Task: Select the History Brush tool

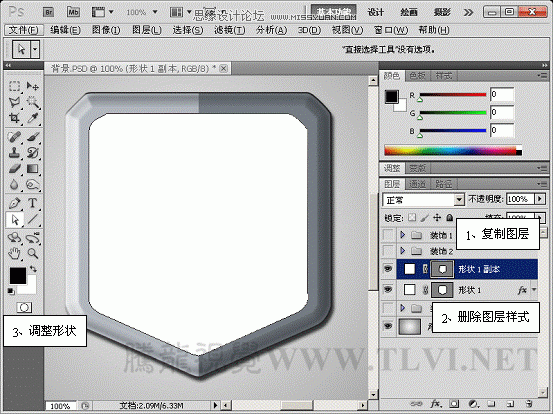Action: [33, 153]
